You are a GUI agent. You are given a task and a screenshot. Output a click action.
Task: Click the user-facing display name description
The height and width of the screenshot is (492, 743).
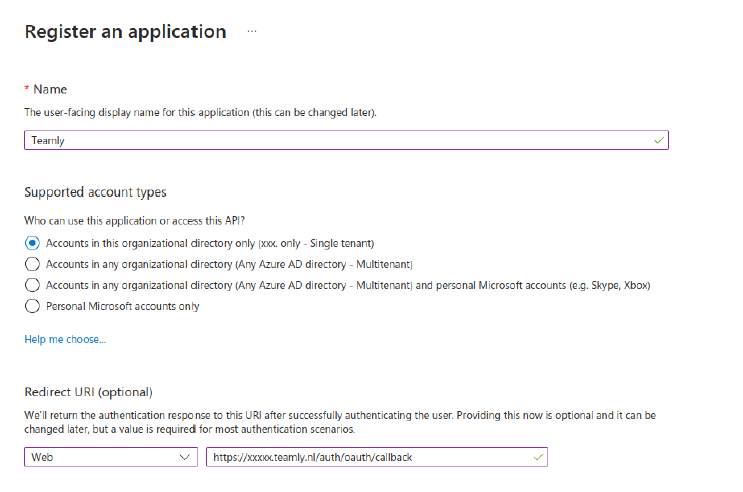200,113
